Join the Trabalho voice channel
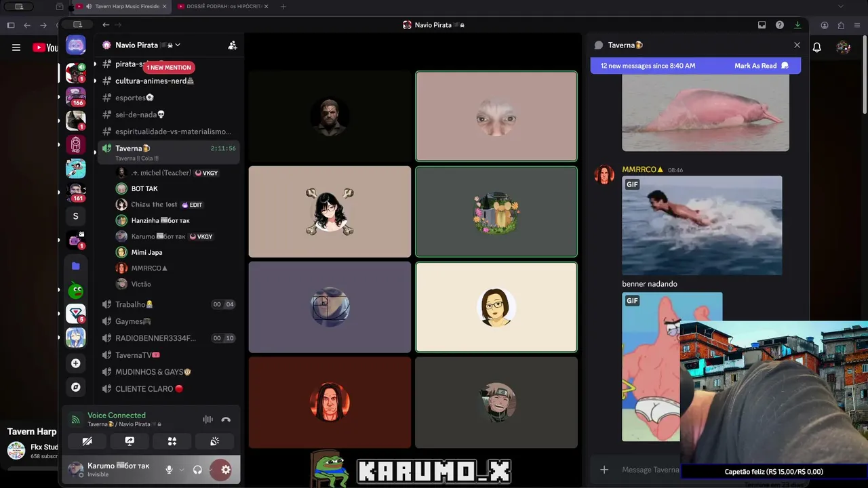Image resolution: width=868 pixels, height=488 pixels. tap(168, 304)
